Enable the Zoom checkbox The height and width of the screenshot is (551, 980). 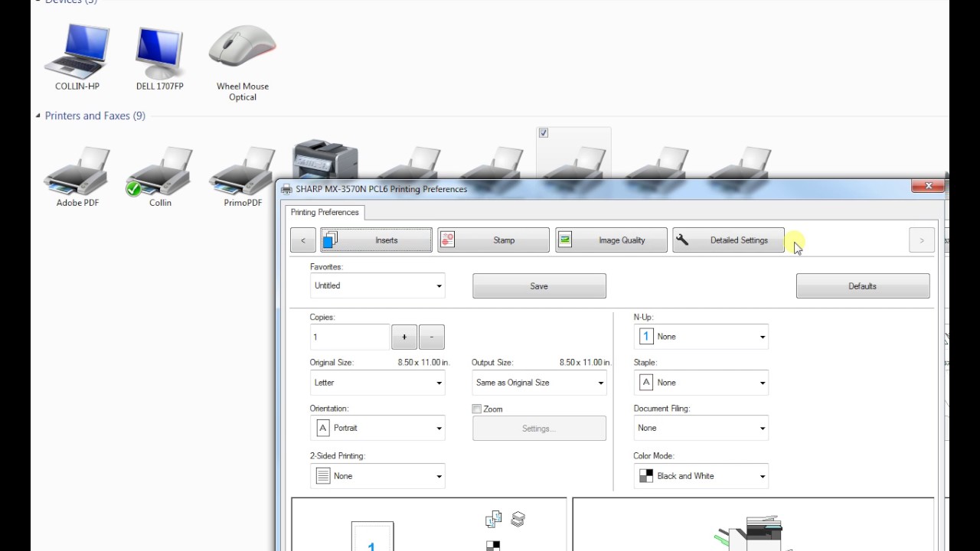click(477, 409)
